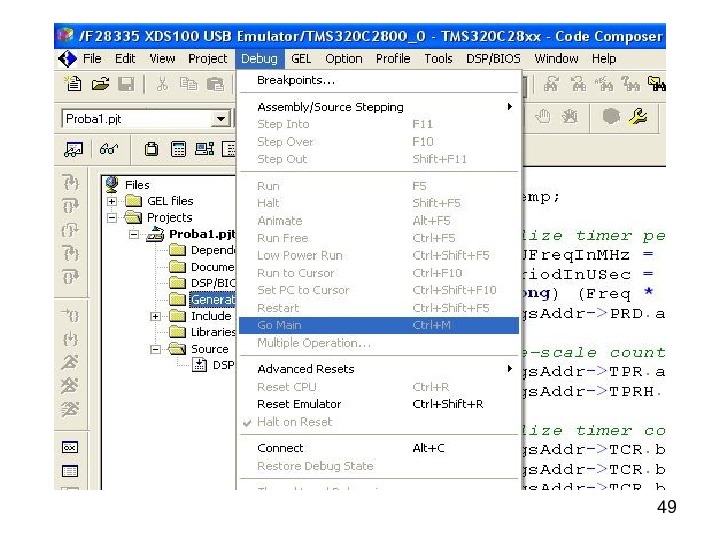Image resolution: width=720 pixels, height=540 pixels.
Task: Click the glasses watch window icon
Action: click(109, 149)
